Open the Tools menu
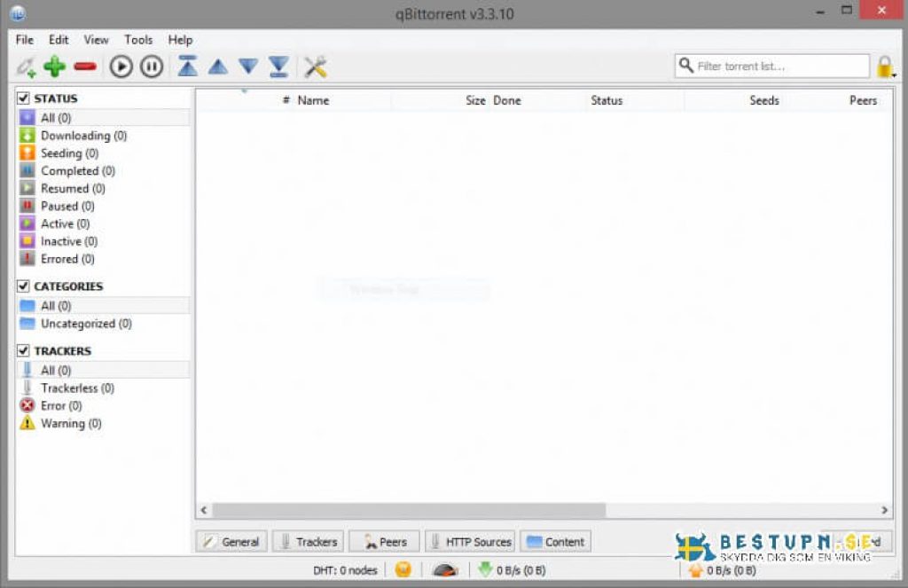The height and width of the screenshot is (588, 908). tap(138, 40)
